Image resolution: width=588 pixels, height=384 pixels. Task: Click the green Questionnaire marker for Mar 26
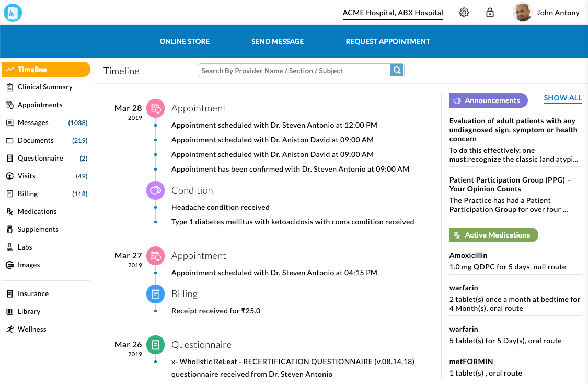click(155, 345)
